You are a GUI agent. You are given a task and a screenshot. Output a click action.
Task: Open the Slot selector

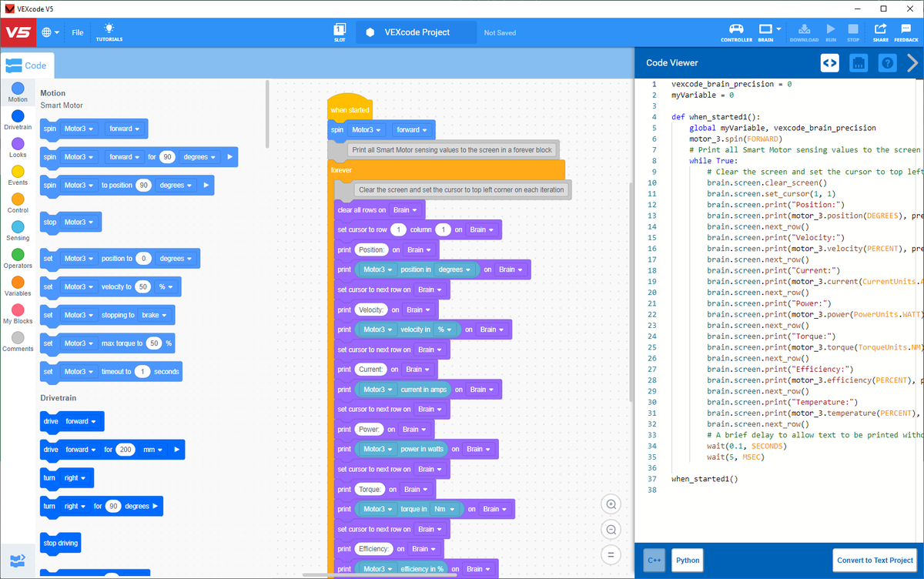[x=340, y=32]
